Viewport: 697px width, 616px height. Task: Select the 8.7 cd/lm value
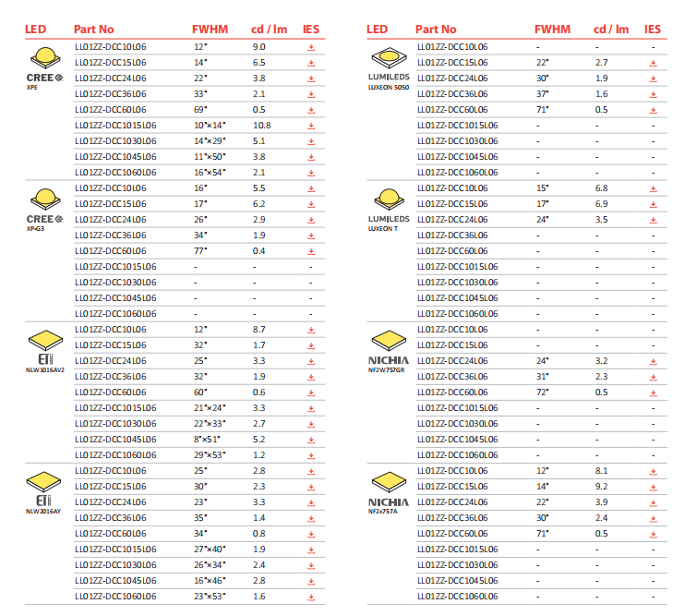(259, 330)
